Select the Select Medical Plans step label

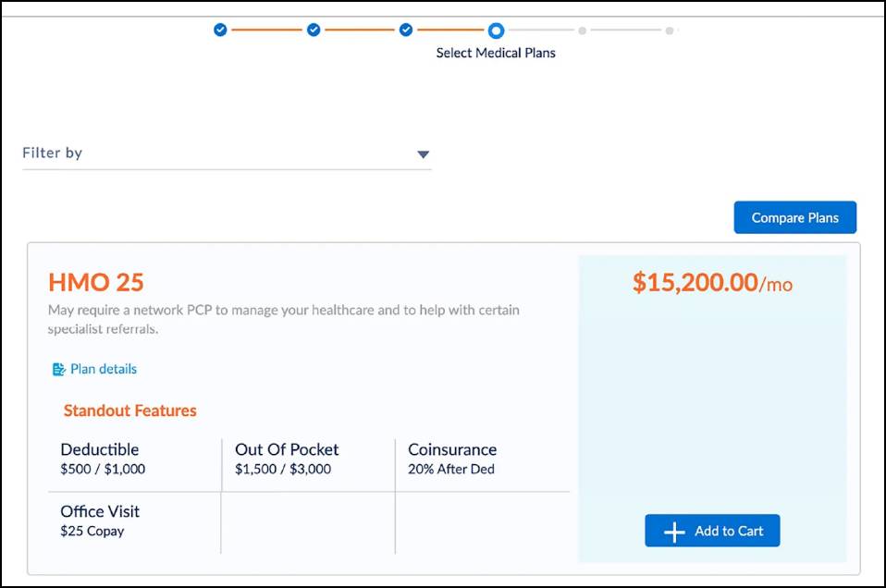coord(496,53)
